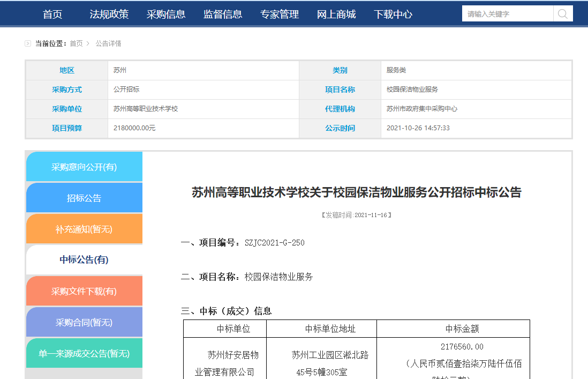Screen dimensions: 588x379
Task: Open the 采购文件下载(有) tab
Action: point(85,291)
